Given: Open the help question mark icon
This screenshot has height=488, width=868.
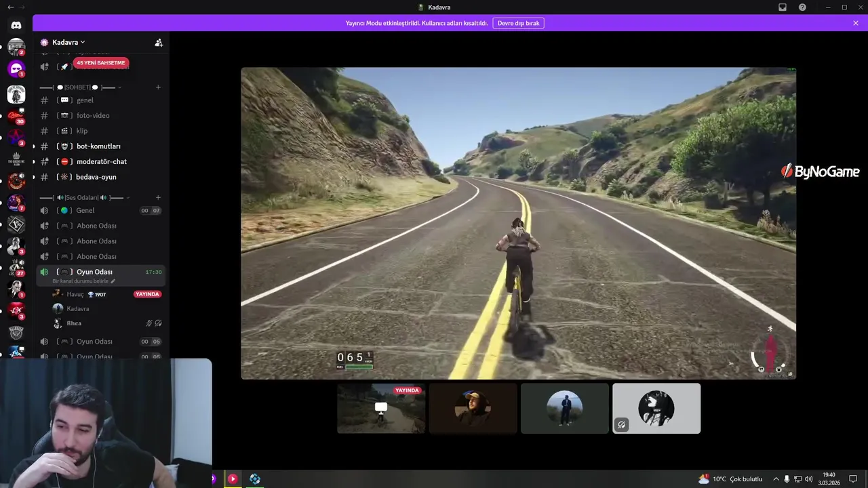Looking at the screenshot, I should (x=802, y=7).
